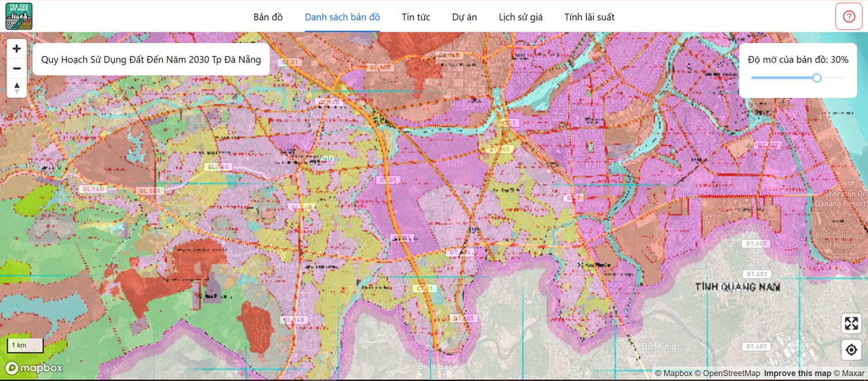Zoom in with the plus button

click(17, 49)
